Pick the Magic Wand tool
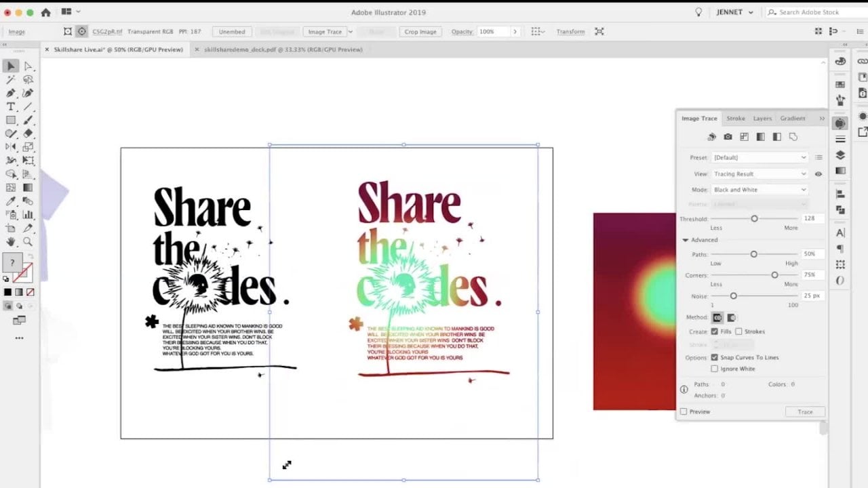Image resolution: width=868 pixels, height=488 pixels. tap(11, 80)
